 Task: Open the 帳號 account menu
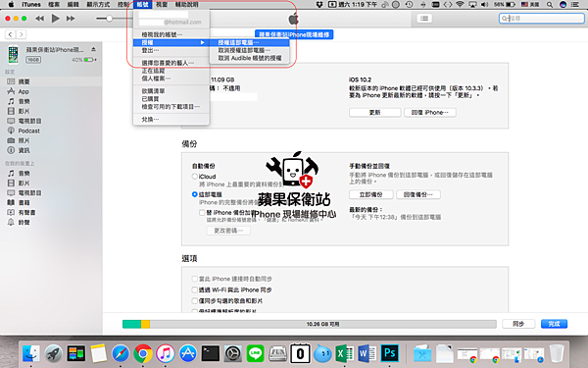point(142,5)
